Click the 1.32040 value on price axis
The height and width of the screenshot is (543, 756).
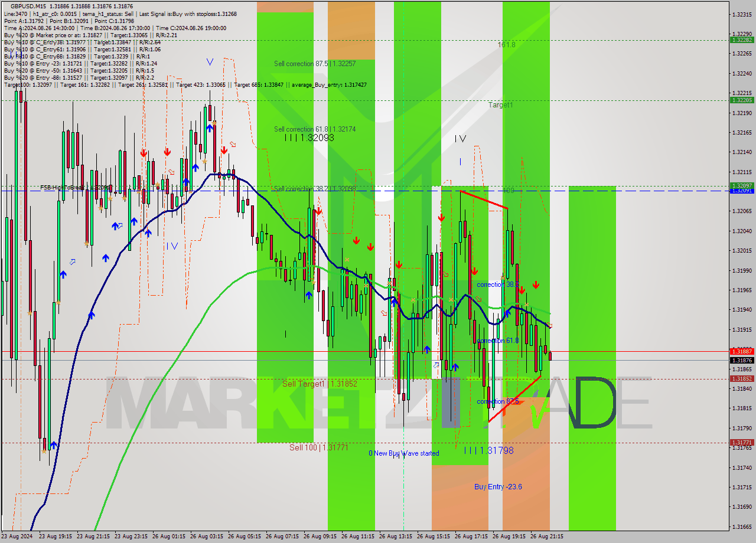click(x=742, y=231)
